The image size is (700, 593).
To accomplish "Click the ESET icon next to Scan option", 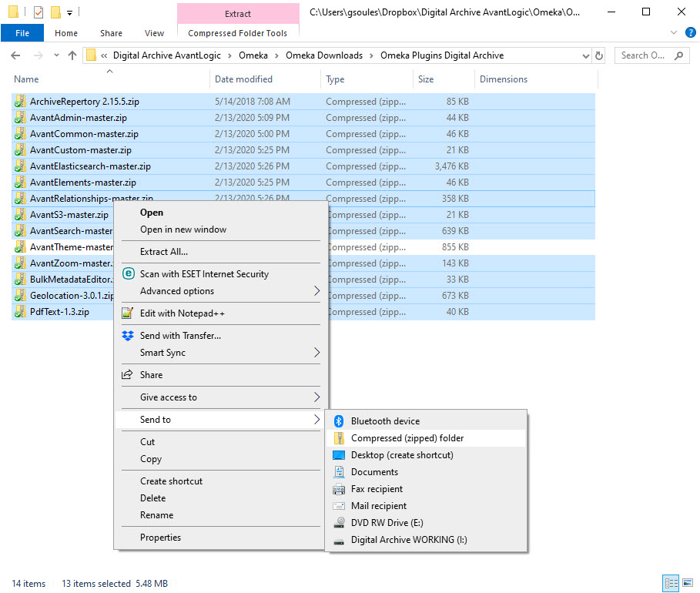I will pos(128,273).
